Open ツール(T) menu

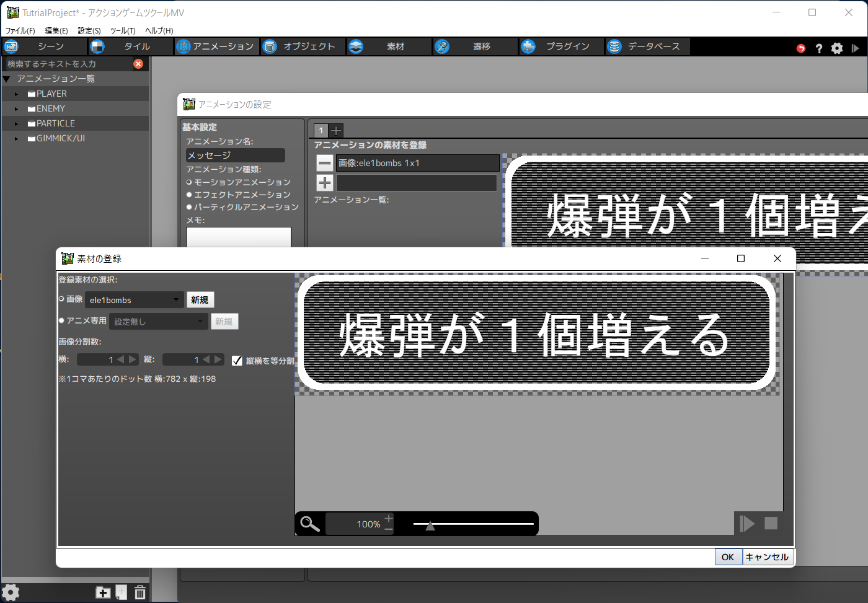[x=123, y=30]
